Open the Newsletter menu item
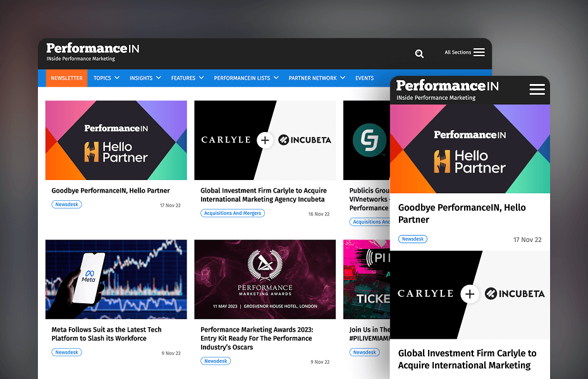This screenshot has height=379, width=588. (x=67, y=78)
